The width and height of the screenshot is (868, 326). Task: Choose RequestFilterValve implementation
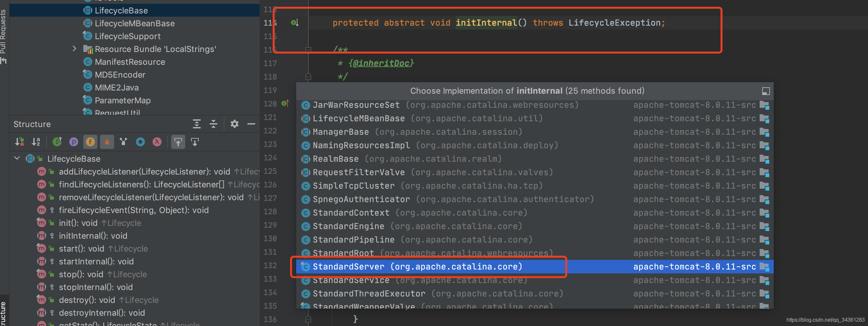pyautogui.click(x=534, y=172)
